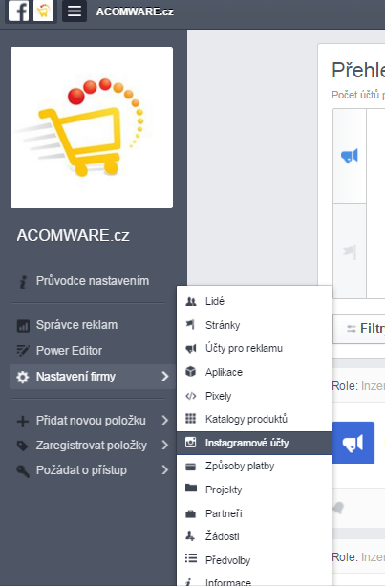Click the gray flag pages icon
This screenshot has height=588, width=385.
pos(350,251)
